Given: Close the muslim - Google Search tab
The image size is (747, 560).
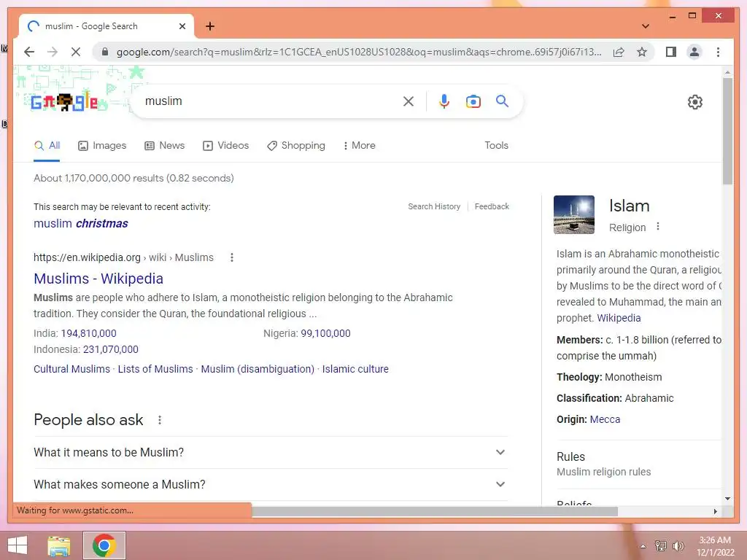Looking at the screenshot, I should click(x=182, y=26).
